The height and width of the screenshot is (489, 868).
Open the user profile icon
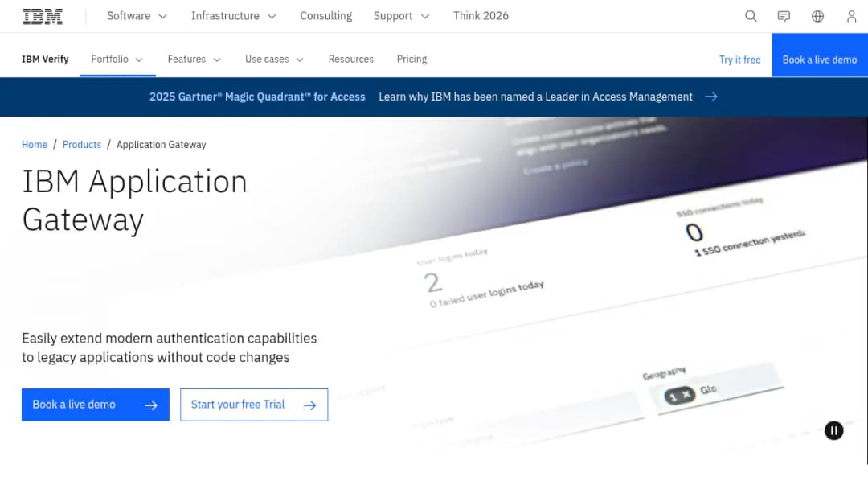(x=851, y=16)
